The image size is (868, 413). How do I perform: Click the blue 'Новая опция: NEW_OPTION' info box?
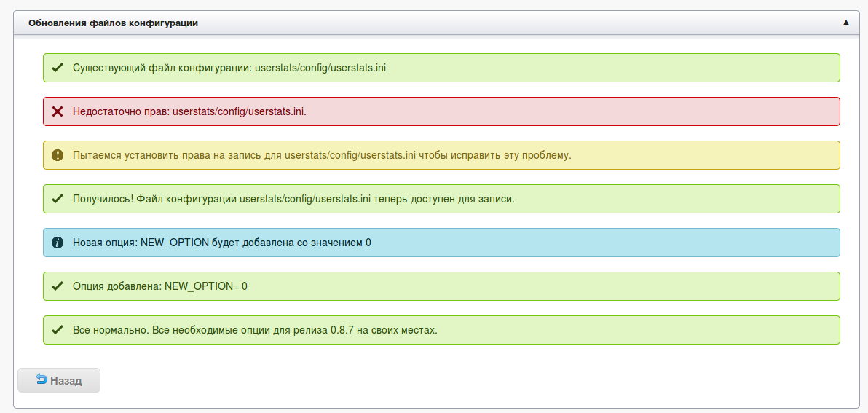[x=441, y=243]
